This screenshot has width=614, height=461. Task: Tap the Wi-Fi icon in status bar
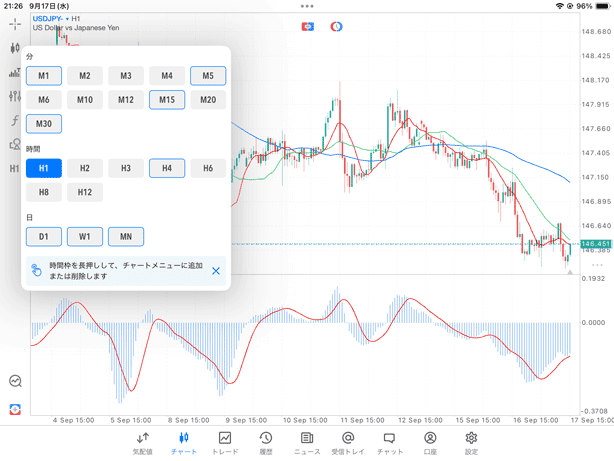tap(560, 6)
